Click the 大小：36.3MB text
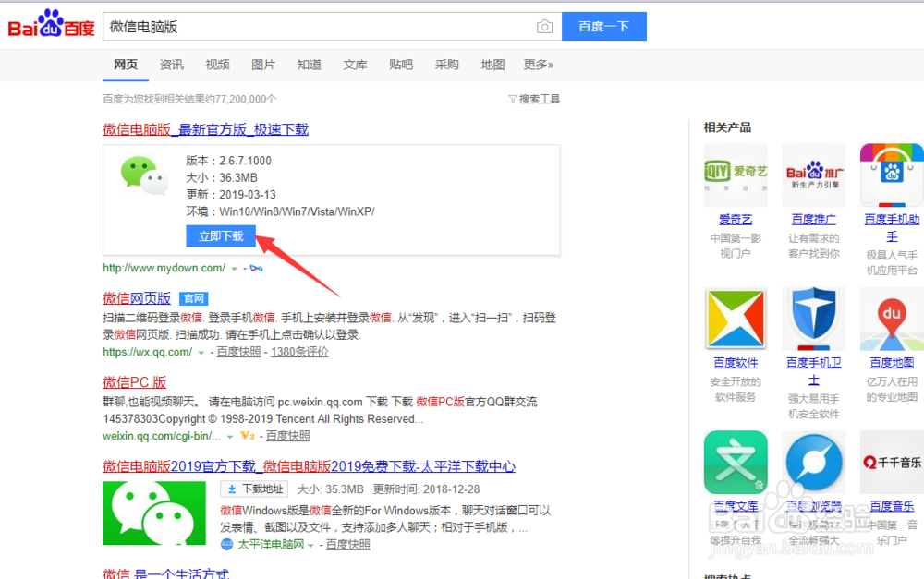Viewport: 924px width, 579px height. pyautogui.click(x=222, y=178)
